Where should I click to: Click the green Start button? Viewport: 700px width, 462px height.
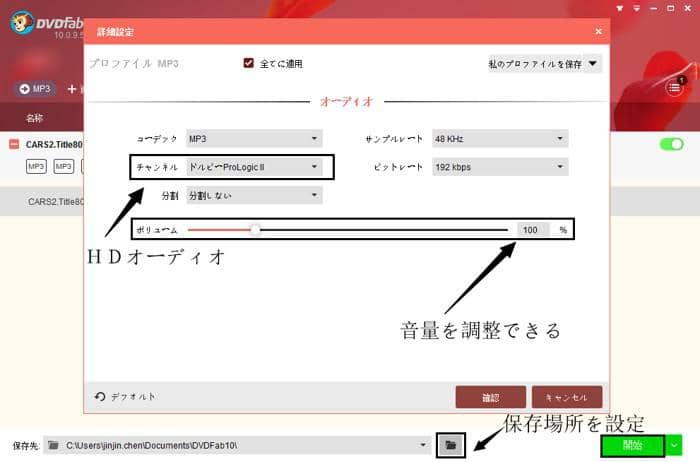(x=633, y=445)
